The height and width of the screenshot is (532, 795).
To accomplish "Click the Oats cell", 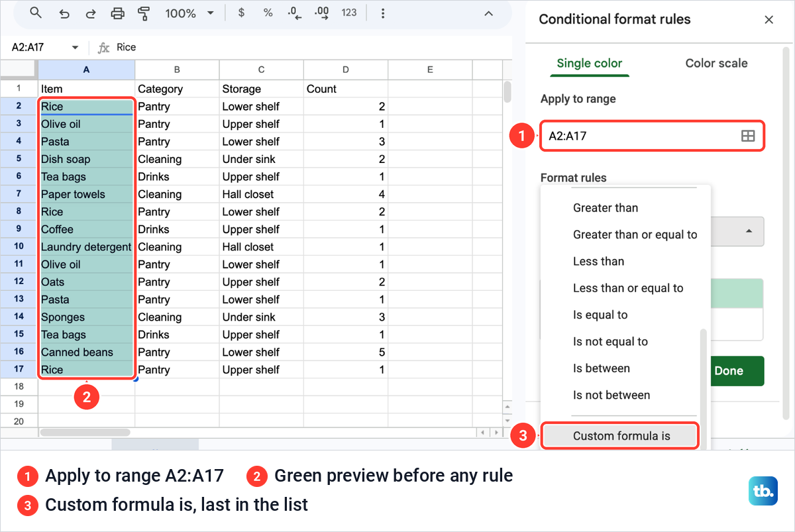I will coord(86,282).
